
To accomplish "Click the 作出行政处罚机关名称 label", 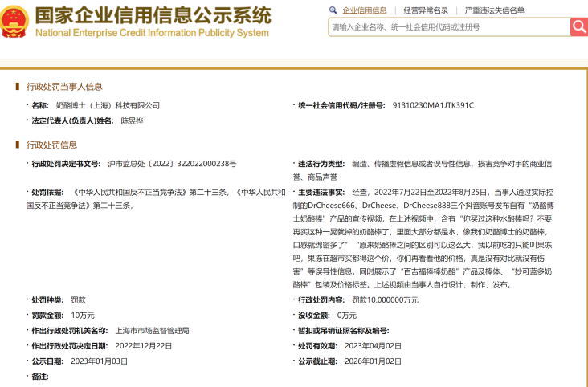I will coord(69,331).
